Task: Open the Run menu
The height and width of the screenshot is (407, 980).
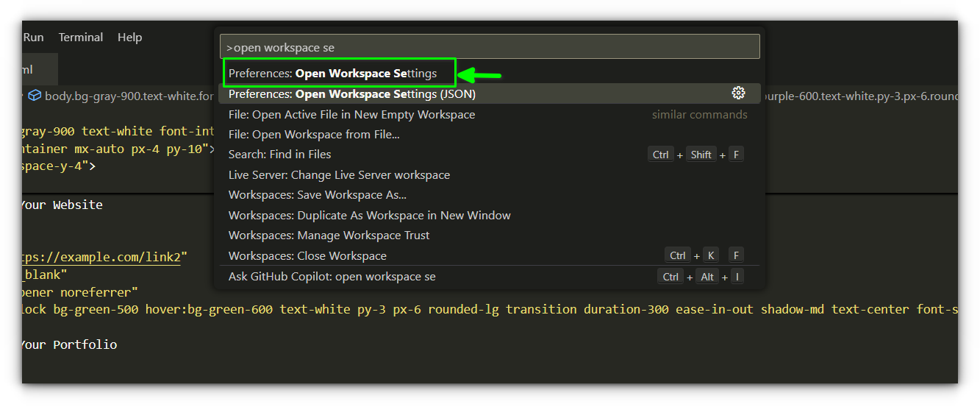Action: tap(33, 38)
